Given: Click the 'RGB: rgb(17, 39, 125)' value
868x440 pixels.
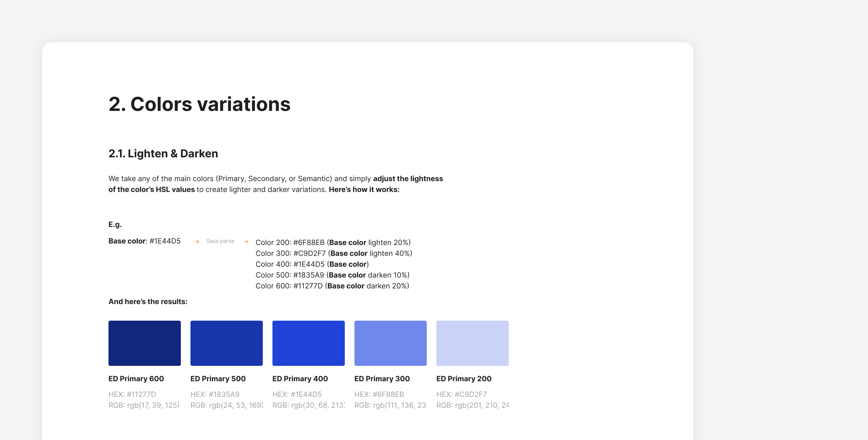Looking at the screenshot, I should pos(144,405).
